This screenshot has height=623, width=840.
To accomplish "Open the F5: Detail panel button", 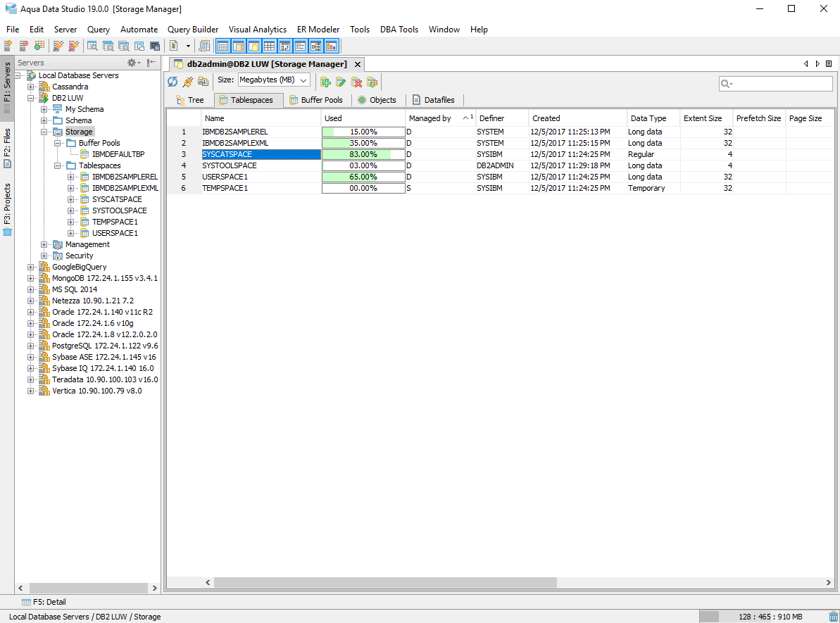I will coord(44,602).
